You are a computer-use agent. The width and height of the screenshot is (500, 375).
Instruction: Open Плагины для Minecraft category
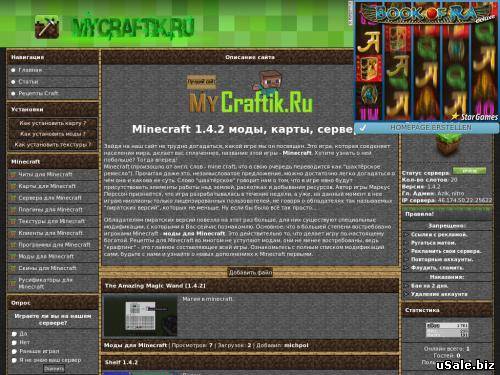50,209
